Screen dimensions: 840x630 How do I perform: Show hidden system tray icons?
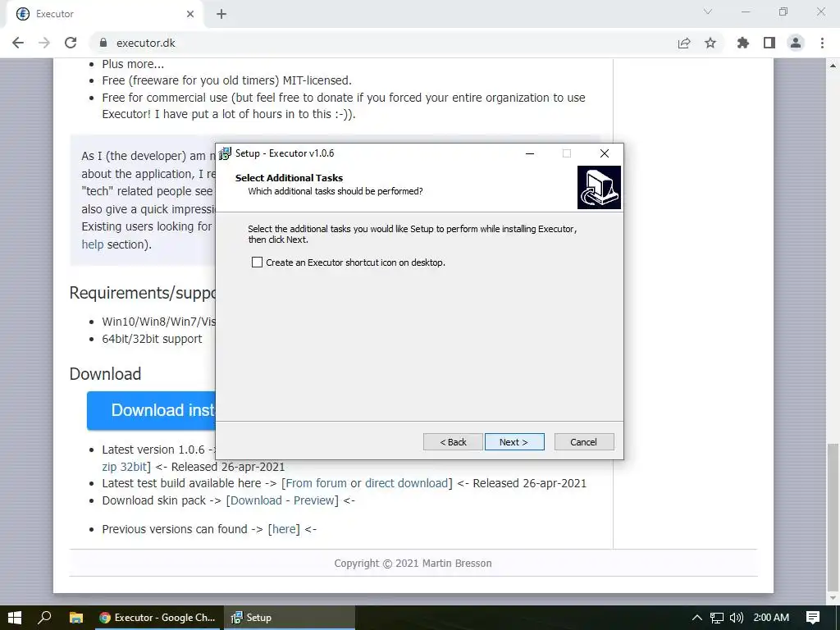pos(697,618)
